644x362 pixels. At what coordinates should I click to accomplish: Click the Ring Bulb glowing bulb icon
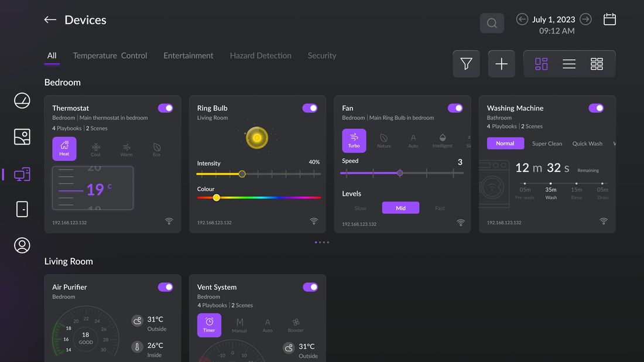(256, 138)
